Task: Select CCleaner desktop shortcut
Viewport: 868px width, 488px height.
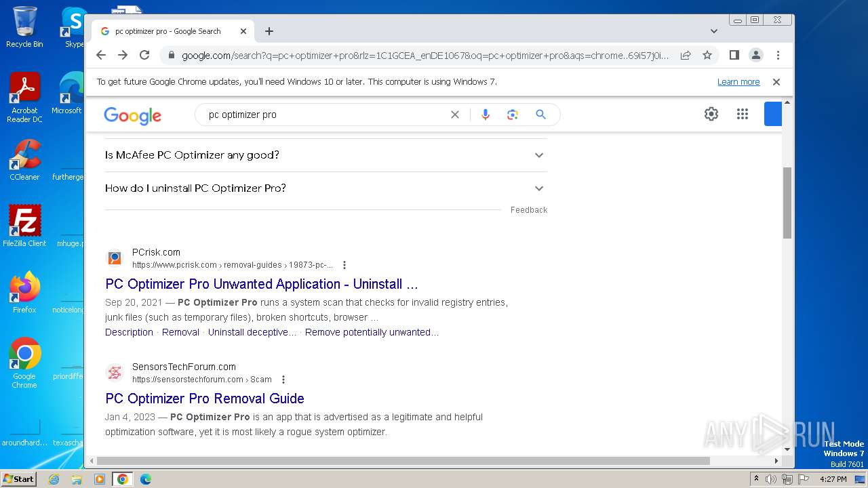Action: tap(24, 160)
